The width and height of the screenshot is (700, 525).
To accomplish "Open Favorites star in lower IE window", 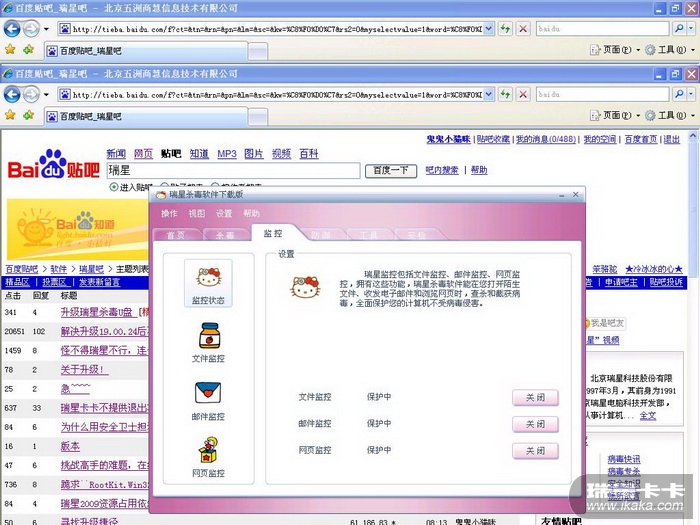I will pos(10,115).
